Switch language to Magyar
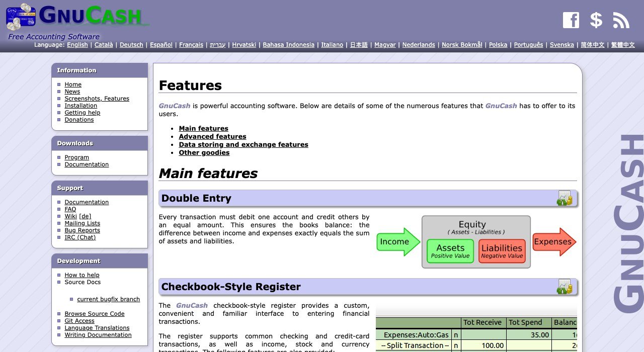 (385, 45)
